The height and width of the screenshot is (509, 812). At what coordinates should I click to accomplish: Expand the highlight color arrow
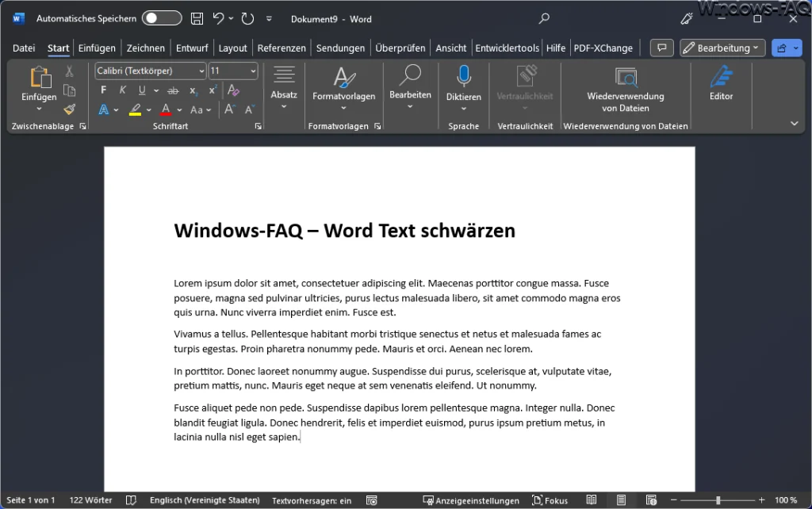click(148, 109)
